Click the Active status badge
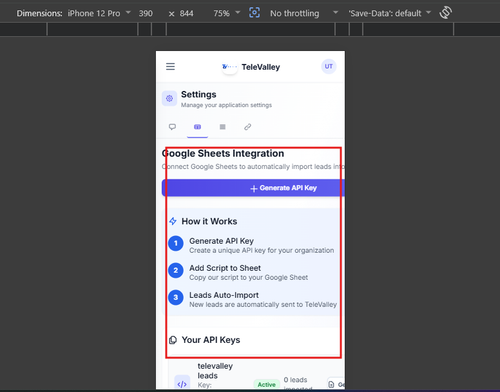This screenshot has height=392, width=500. pyautogui.click(x=267, y=385)
